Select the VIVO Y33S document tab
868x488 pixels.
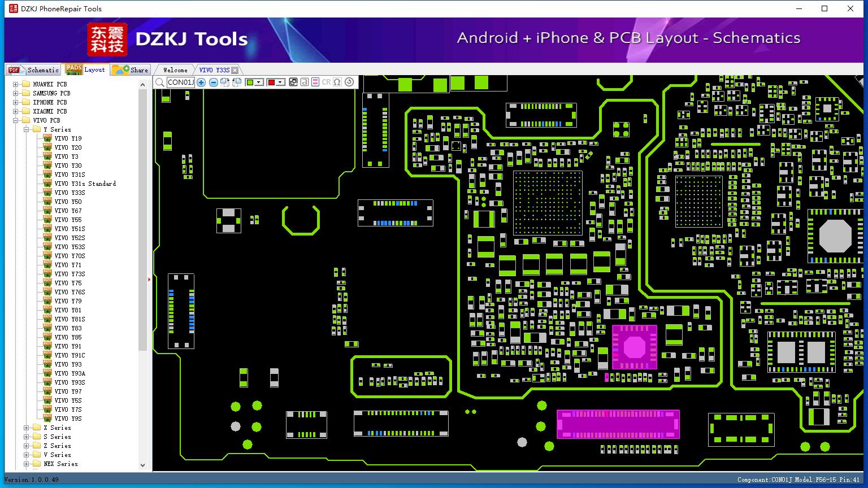point(214,70)
